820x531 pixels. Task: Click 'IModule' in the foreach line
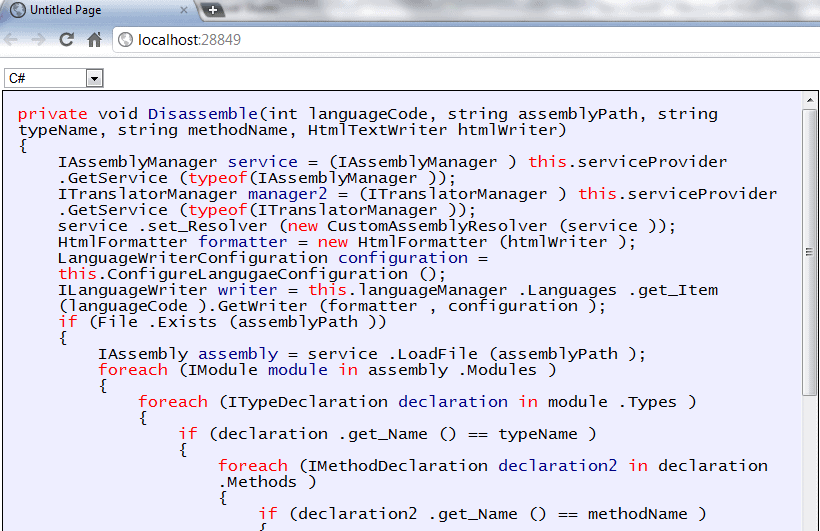point(223,370)
